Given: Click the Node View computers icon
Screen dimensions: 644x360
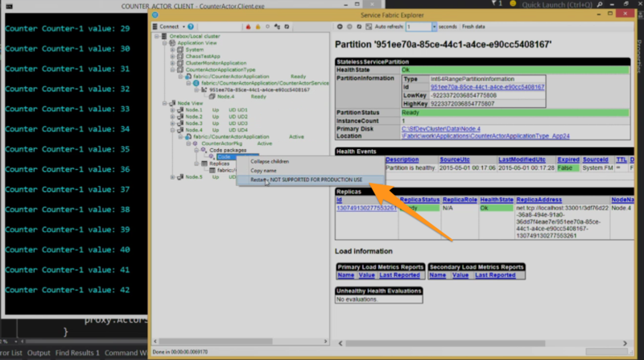Looking at the screenshot, I should [172, 103].
